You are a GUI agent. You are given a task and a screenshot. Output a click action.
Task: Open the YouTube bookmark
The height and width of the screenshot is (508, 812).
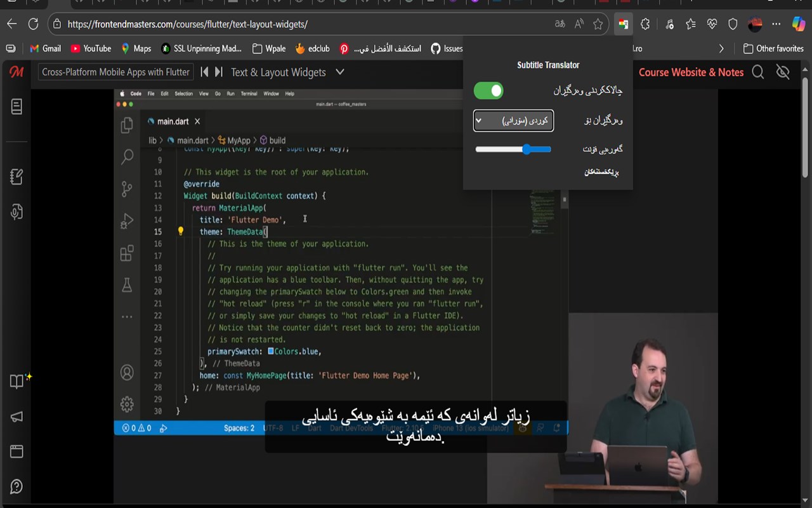point(91,48)
